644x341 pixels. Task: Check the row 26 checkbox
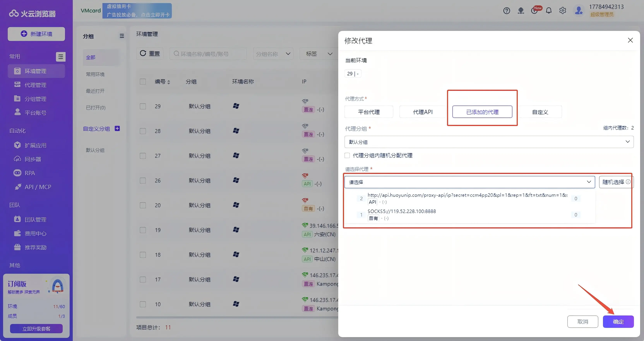pos(143,181)
